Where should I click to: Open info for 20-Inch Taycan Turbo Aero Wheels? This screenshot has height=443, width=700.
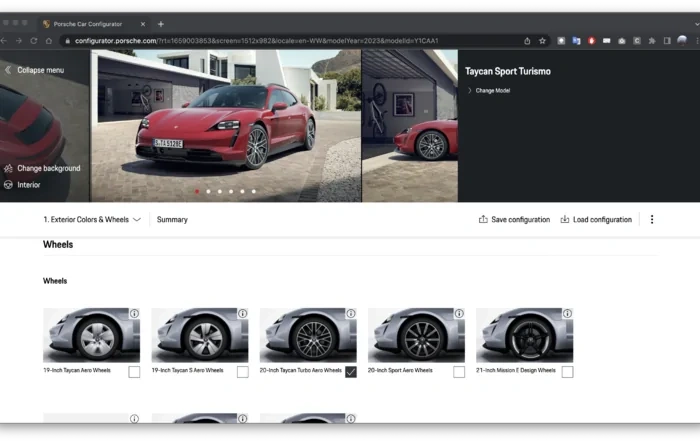coord(351,313)
